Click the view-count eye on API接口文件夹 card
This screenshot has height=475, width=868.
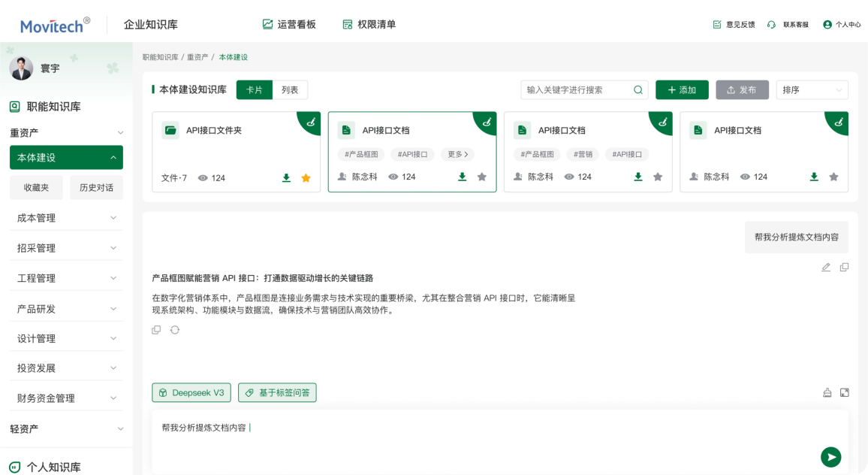[203, 178]
